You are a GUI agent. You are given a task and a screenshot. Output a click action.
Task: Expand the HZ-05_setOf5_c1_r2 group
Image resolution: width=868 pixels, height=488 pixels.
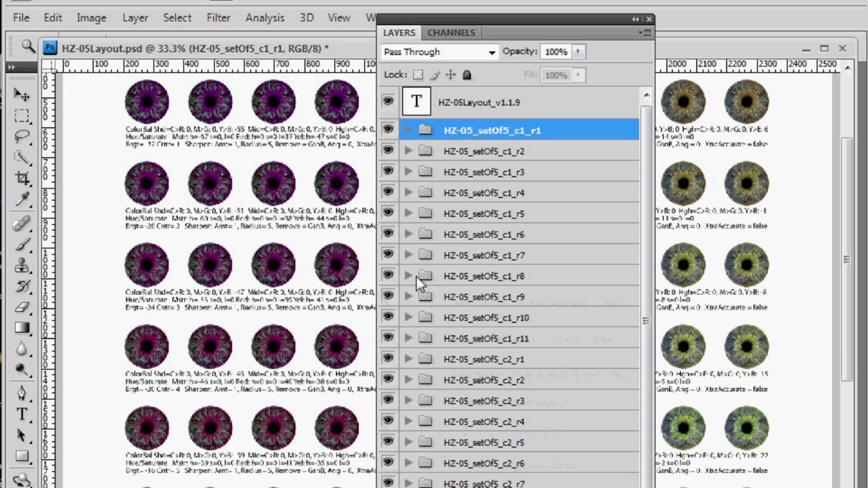coord(408,151)
